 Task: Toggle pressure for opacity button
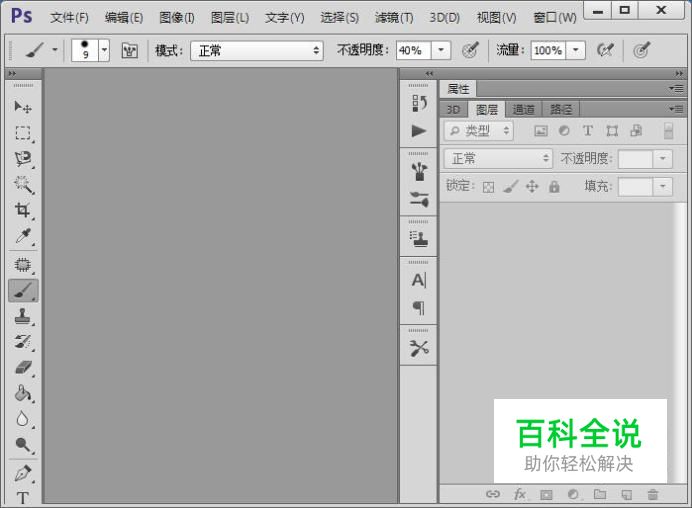click(470, 50)
